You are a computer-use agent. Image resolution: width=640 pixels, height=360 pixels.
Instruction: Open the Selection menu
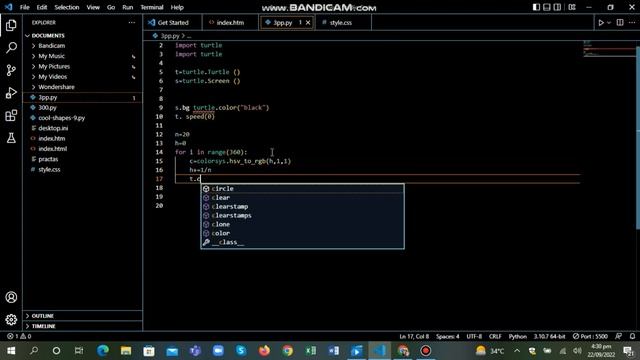67,7
